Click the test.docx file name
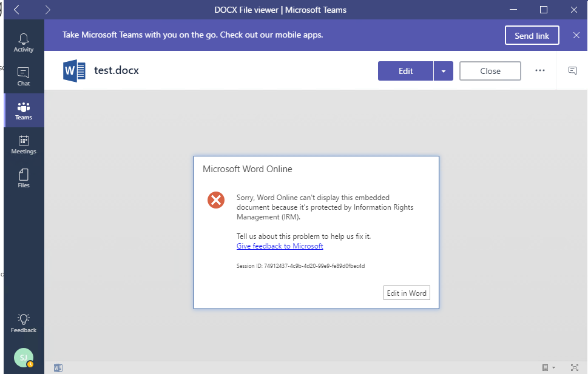Viewport: 588px width, 374px height. (117, 70)
